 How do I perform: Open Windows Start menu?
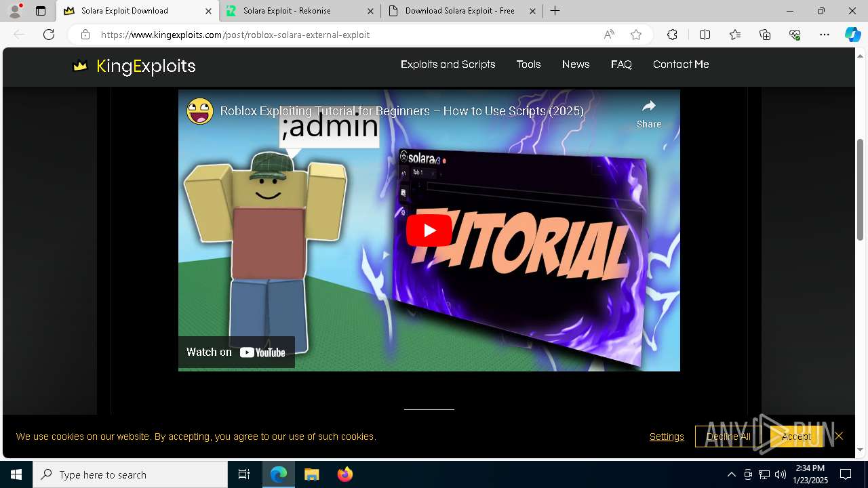16,474
